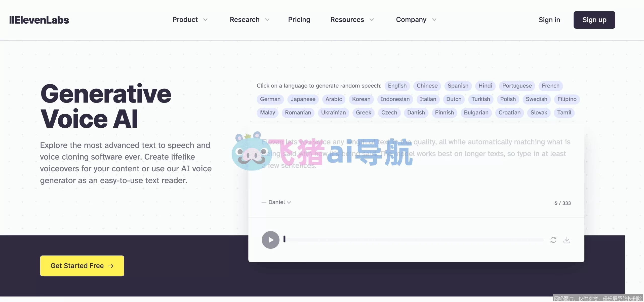The width and height of the screenshot is (644, 302).
Task: Select the Korean language chip
Action: coord(361,99)
